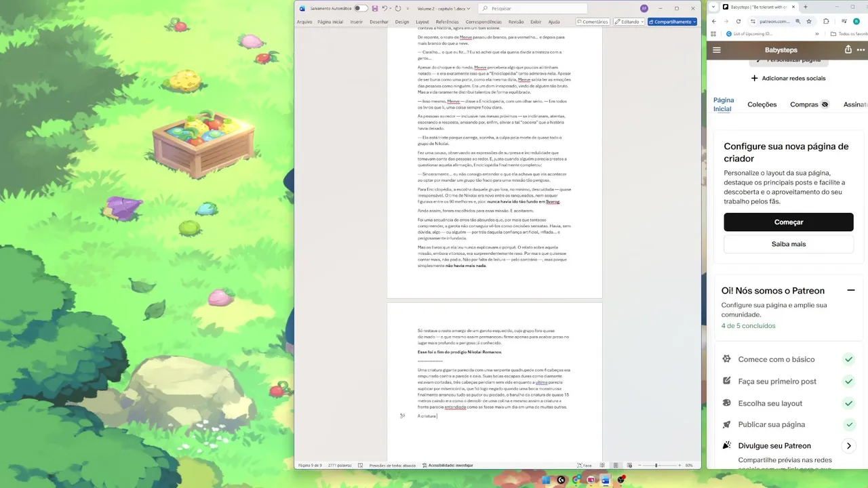Click the Pesquisar search box in Word
The height and width of the screenshot is (488, 868).
pos(532,8)
